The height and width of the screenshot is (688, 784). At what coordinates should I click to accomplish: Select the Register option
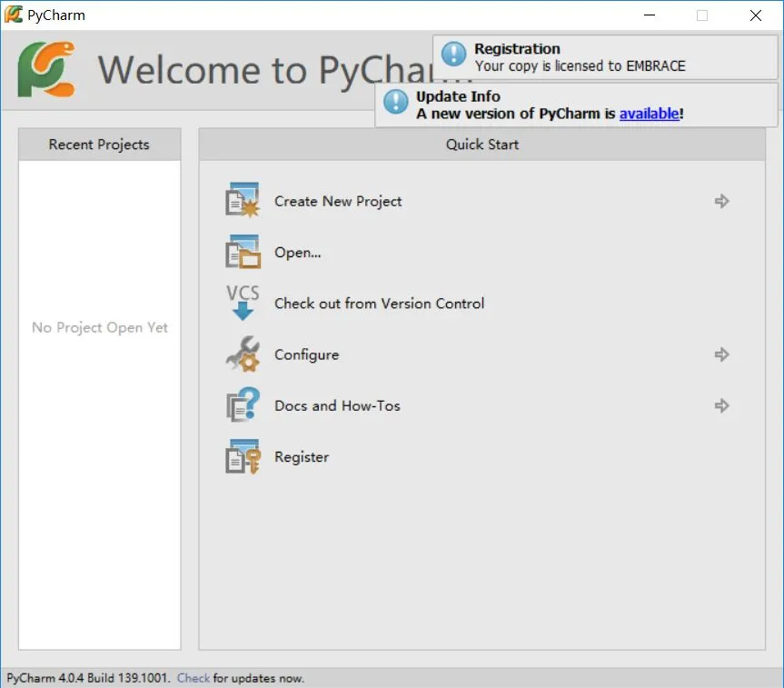[x=302, y=457]
